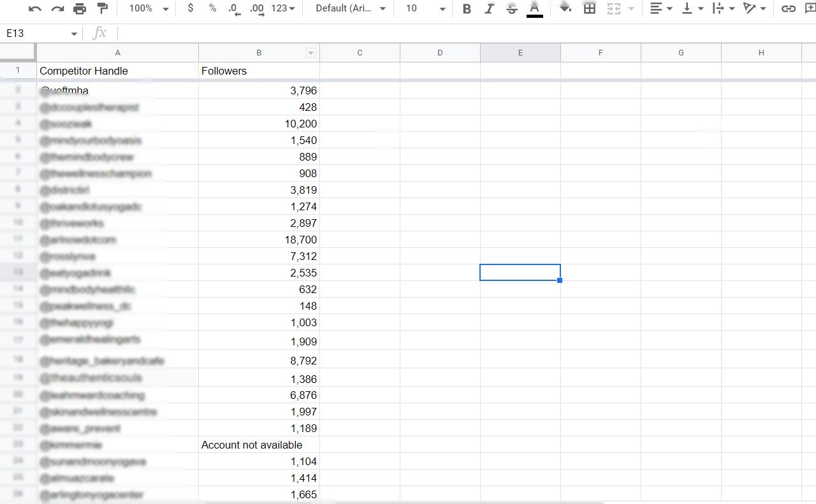Open the filter on the Followers column
The image size is (816, 504).
[x=311, y=53]
